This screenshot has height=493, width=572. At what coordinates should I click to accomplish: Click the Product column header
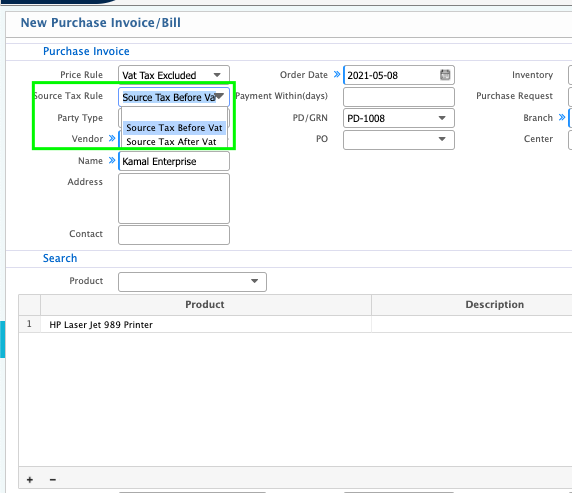point(206,305)
